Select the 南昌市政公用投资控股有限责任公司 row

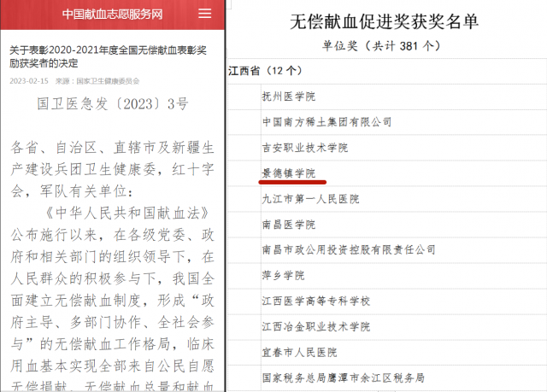pos(349,250)
